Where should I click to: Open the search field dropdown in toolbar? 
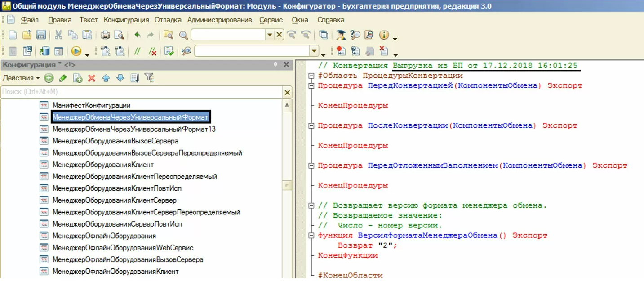270,35
